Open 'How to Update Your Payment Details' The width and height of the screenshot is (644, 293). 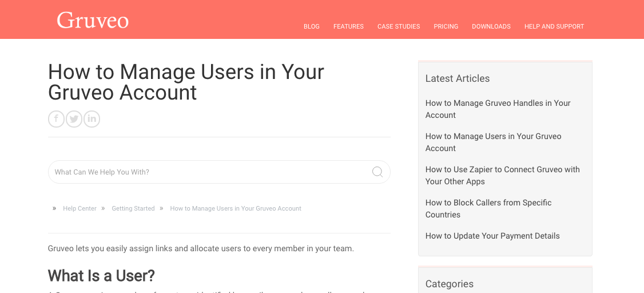(x=492, y=236)
